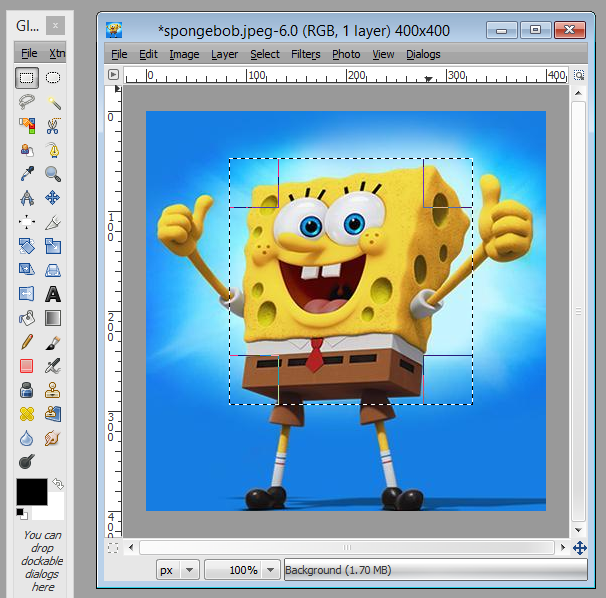Click the vertical scrollbar up arrow

[578, 93]
